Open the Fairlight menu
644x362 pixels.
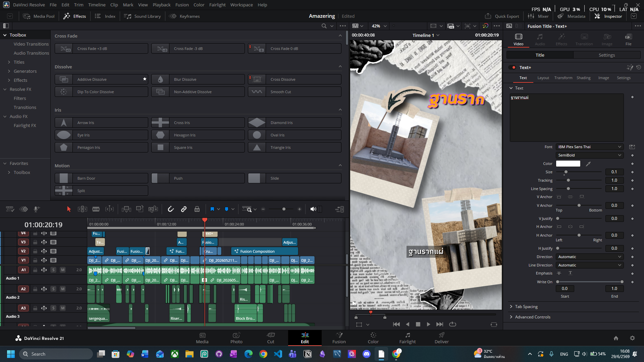click(217, 5)
